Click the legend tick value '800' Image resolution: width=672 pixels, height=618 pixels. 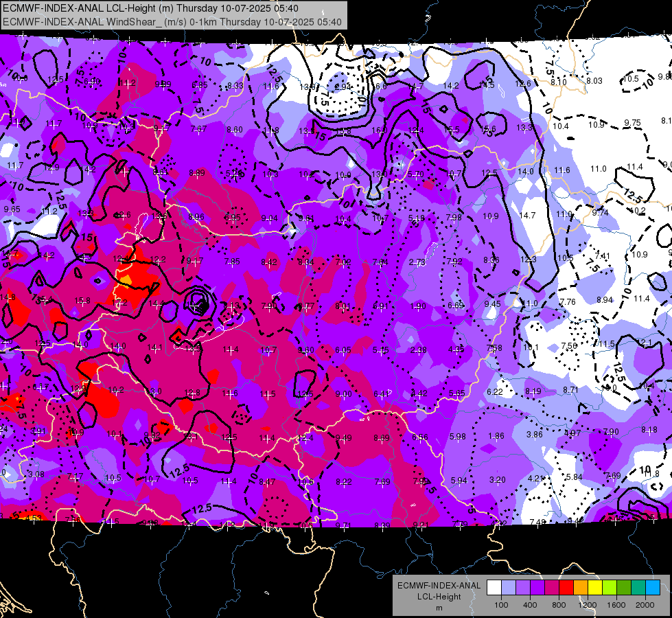point(559,605)
